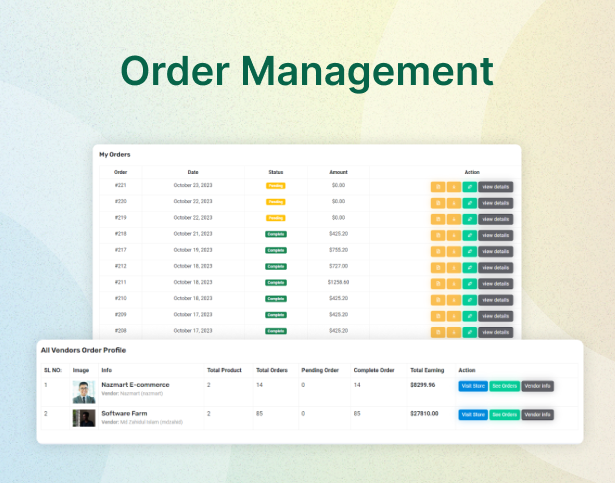Click the download icon for order #217
This screenshot has height=483, width=615.
coord(453,250)
